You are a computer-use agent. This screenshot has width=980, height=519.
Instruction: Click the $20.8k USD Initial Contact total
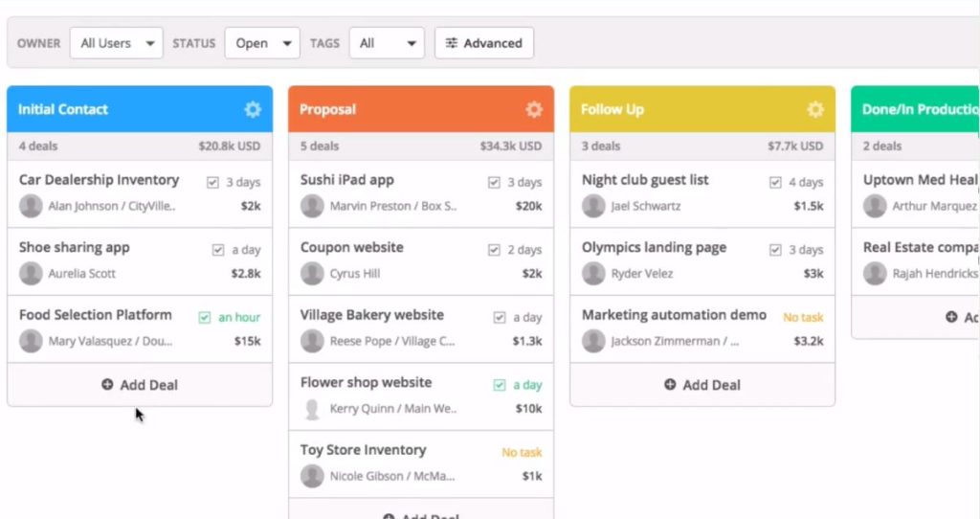point(230,146)
